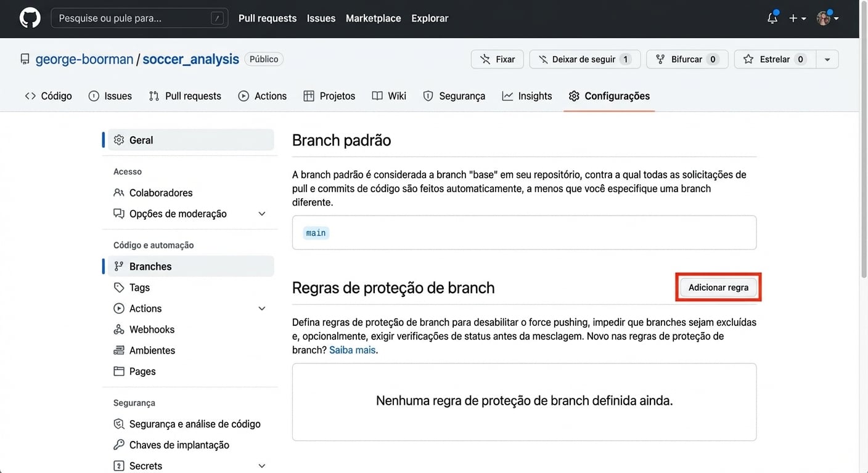
Task: Switch to the Segurança tab
Action: pos(454,96)
